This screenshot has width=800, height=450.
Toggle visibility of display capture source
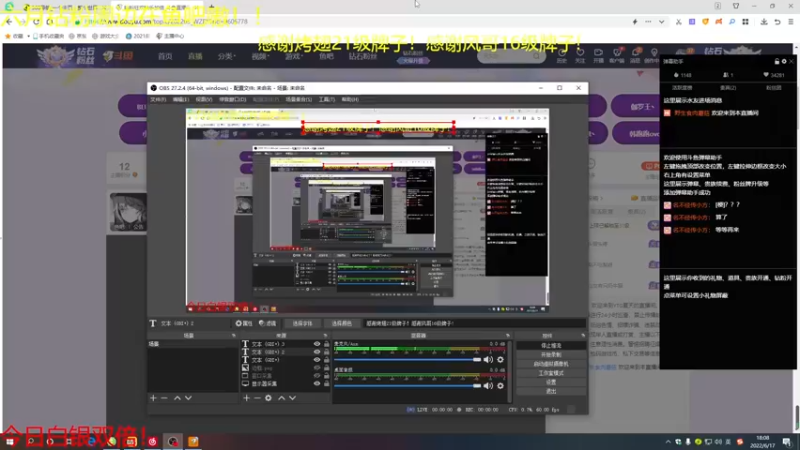(x=317, y=384)
